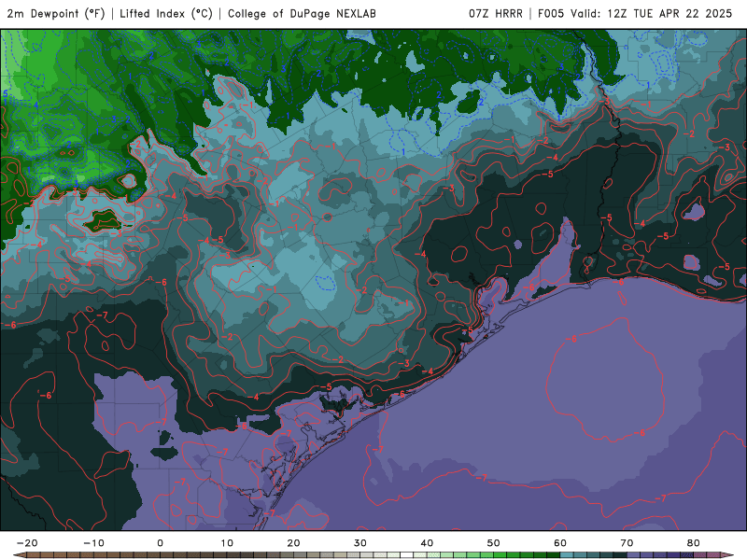Click the -10 label on the color scale
The height and width of the screenshot is (560, 747).
coord(93,543)
